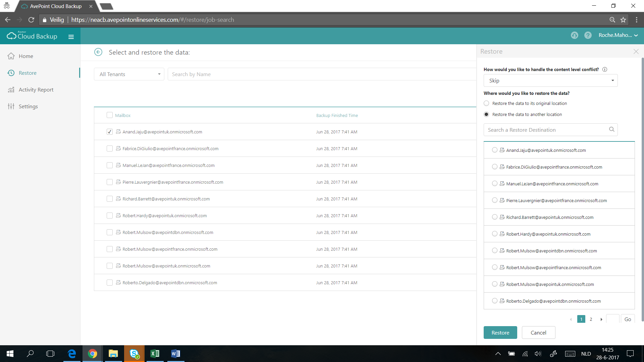The height and width of the screenshot is (362, 644).
Task: Open Skype from the taskbar
Action: [134, 354]
